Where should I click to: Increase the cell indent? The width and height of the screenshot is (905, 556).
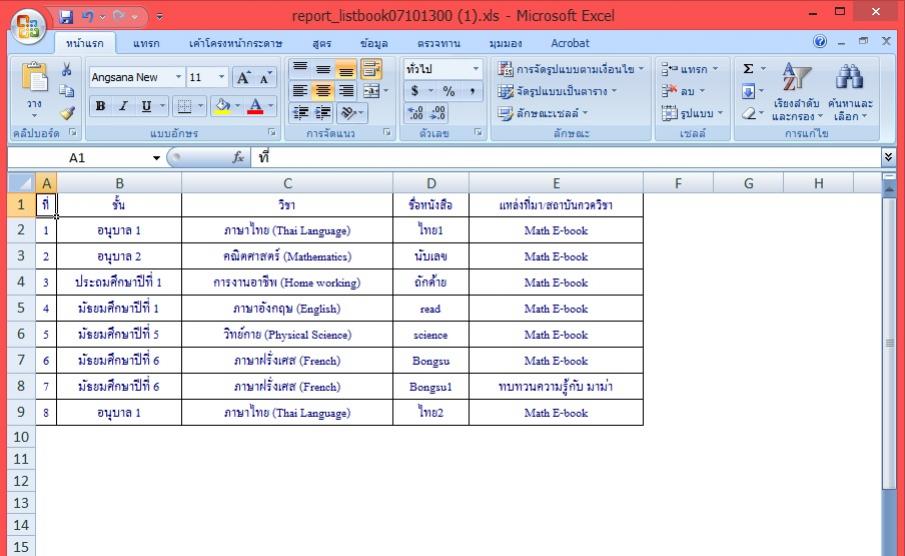pyautogui.click(x=323, y=113)
